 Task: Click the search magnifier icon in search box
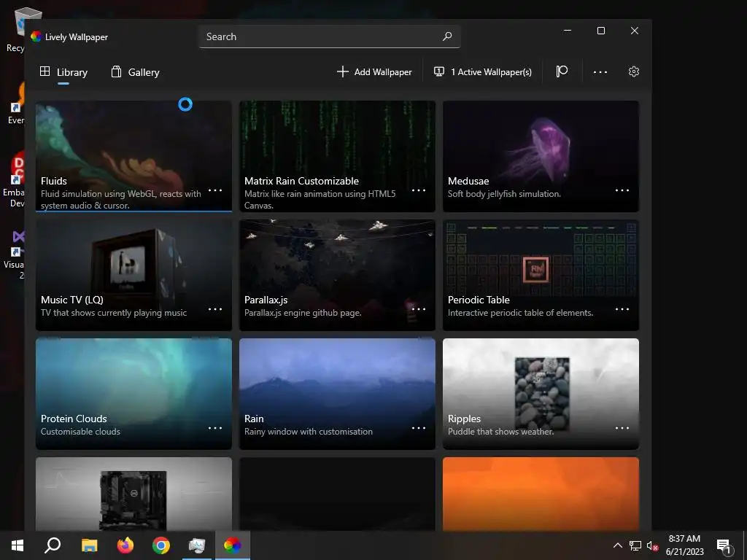(x=447, y=36)
